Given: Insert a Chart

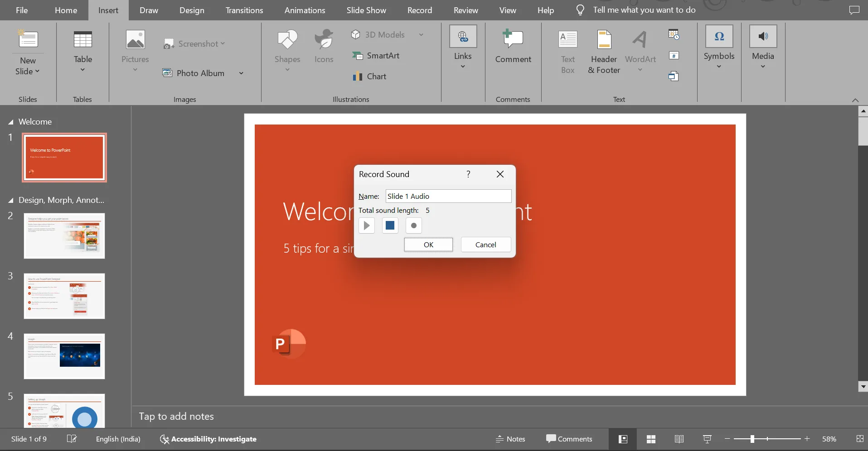Looking at the screenshot, I should [x=369, y=77].
